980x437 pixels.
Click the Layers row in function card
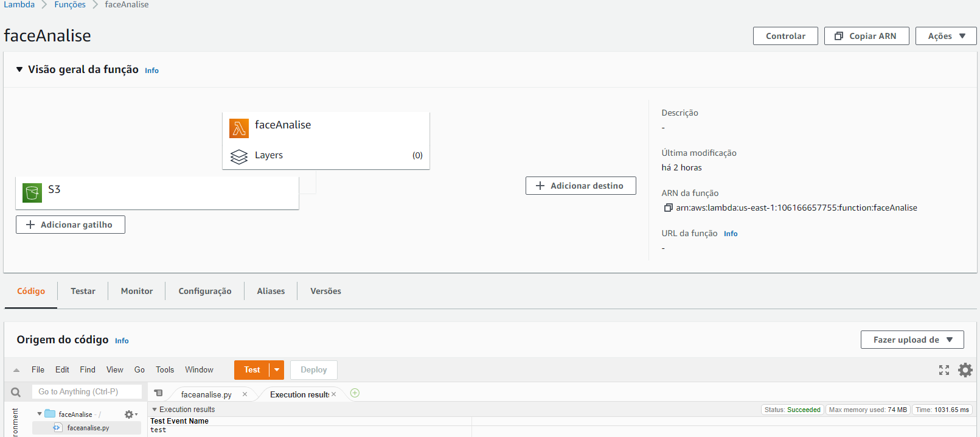(x=326, y=155)
